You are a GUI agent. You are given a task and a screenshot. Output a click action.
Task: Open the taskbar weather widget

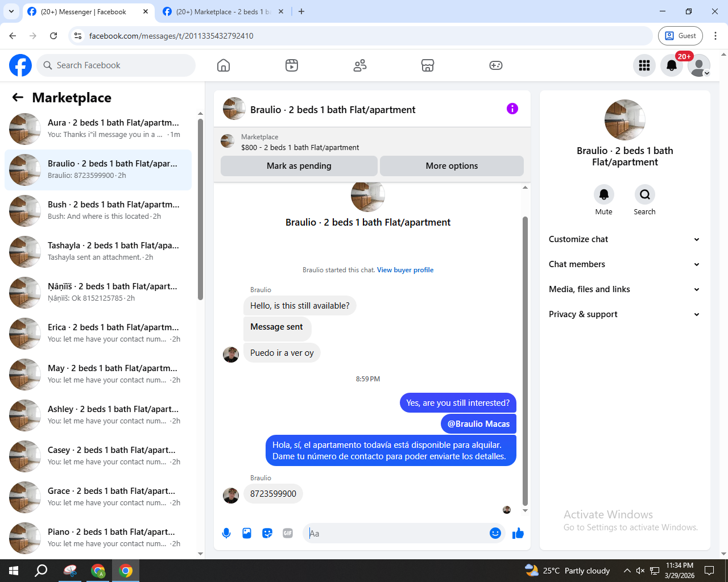(x=567, y=571)
